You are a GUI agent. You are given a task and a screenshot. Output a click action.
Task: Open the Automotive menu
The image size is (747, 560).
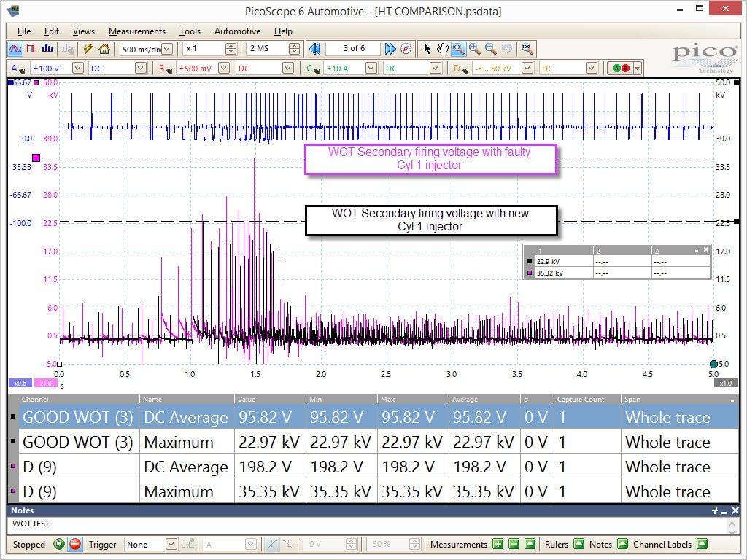coord(237,31)
